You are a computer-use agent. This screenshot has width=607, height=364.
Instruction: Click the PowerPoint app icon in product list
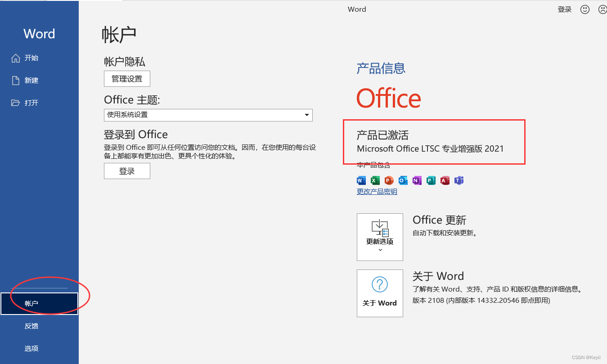[x=389, y=180]
